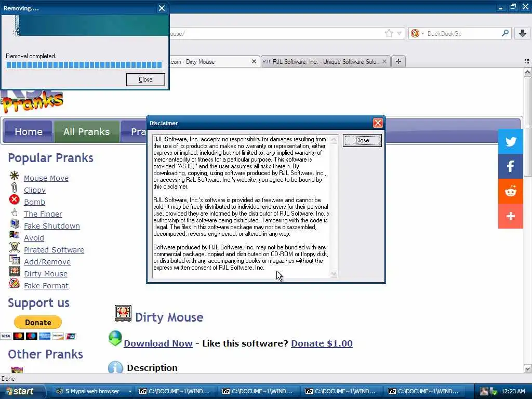
Task: Open the Dirty Mouse sidebar link
Action: point(46,273)
